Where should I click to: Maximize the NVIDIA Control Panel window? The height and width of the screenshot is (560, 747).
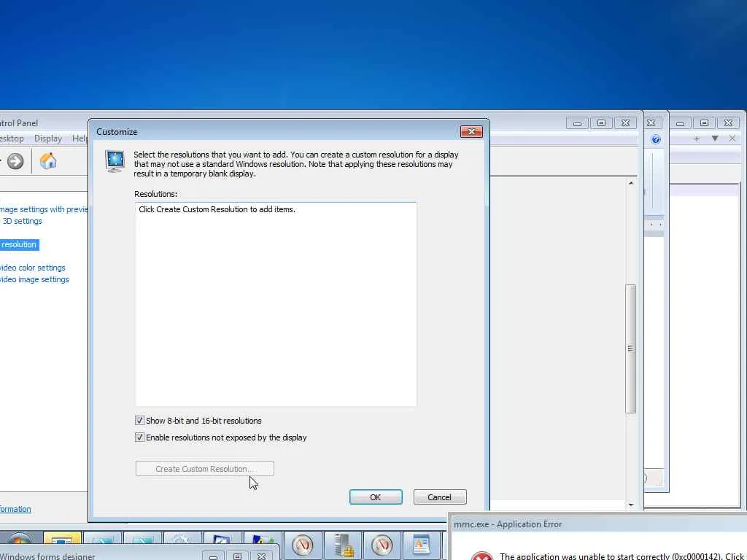point(601,123)
